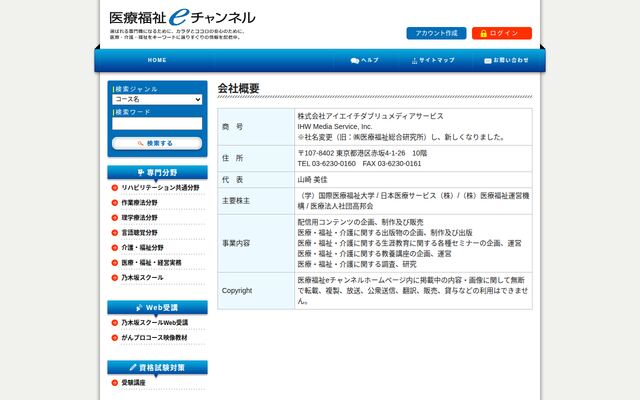Image resolution: width=640 pixels, height=400 pixels.
Task: Click red bullet icon beside リハビリテーション共通分野
Action: click(115, 188)
